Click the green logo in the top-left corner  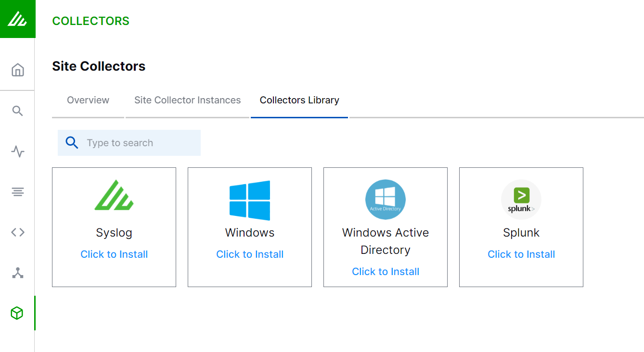(17, 19)
